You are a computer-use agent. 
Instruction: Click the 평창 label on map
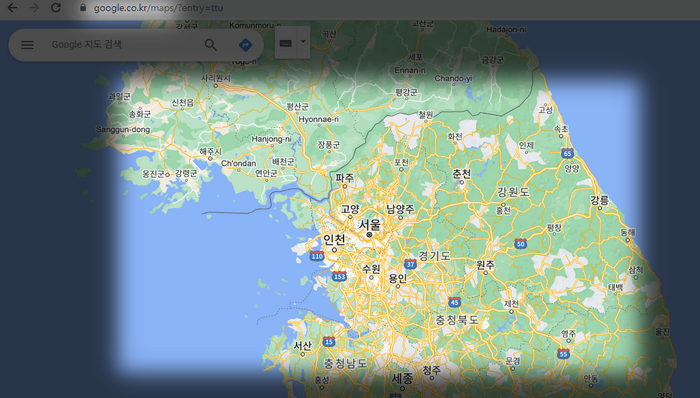[x=554, y=228]
